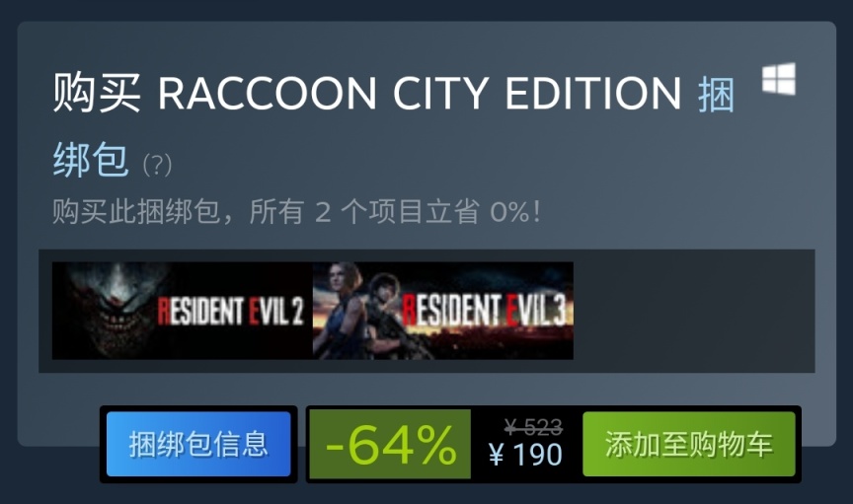
Task: Click Jill character in RE3 banner
Action: pos(342,310)
